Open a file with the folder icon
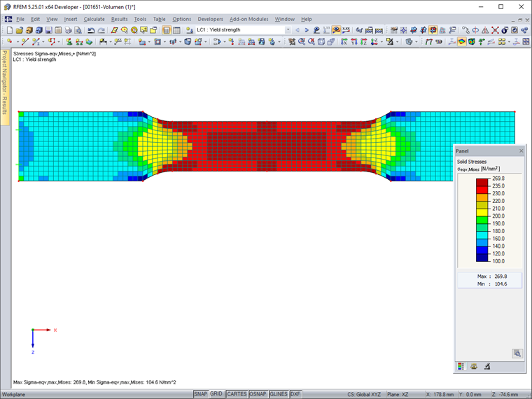Image resolution: width=532 pixels, height=399 pixels. point(20,30)
